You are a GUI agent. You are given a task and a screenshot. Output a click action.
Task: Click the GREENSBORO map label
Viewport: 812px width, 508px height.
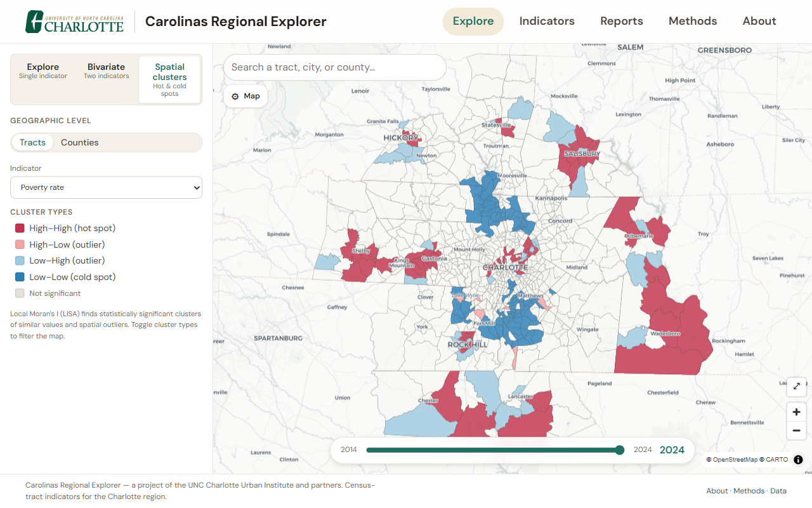tap(724, 50)
